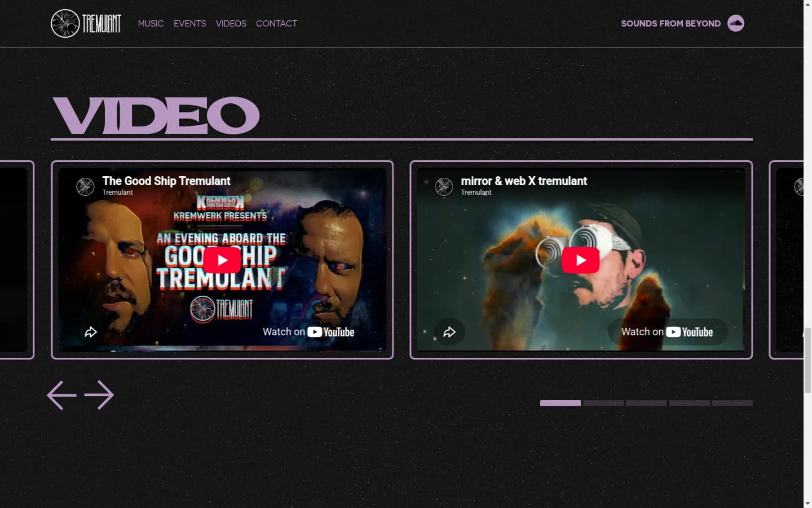Play The Good Ship Tremulant video
Viewport: 812px width, 508px height.
[222, 260]
